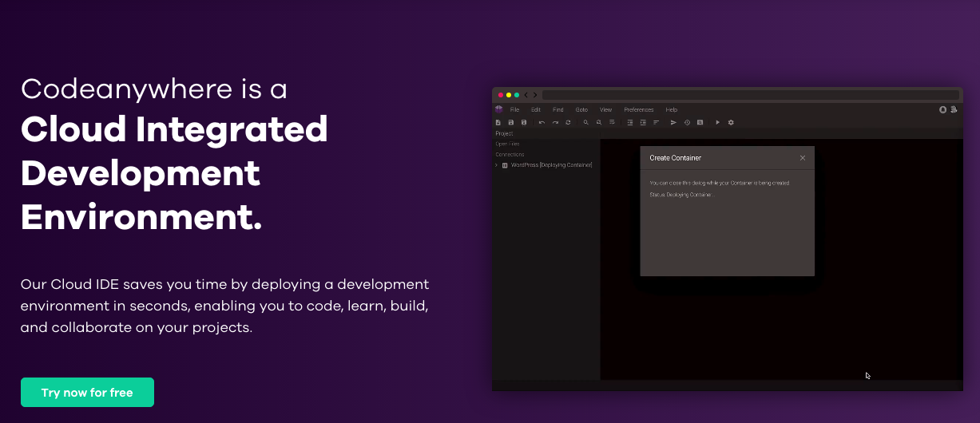Click the browser back arrow
This screenshot has width=980, height=423.
click(x=526, y=95)
